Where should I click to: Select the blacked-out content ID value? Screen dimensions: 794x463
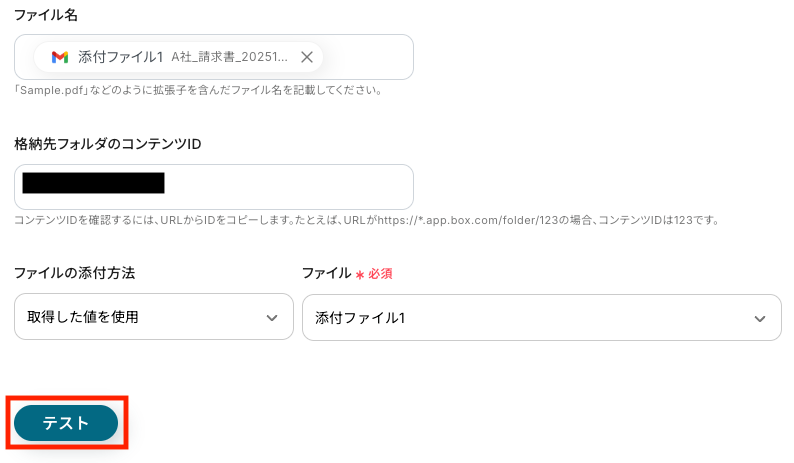point(93,183)
